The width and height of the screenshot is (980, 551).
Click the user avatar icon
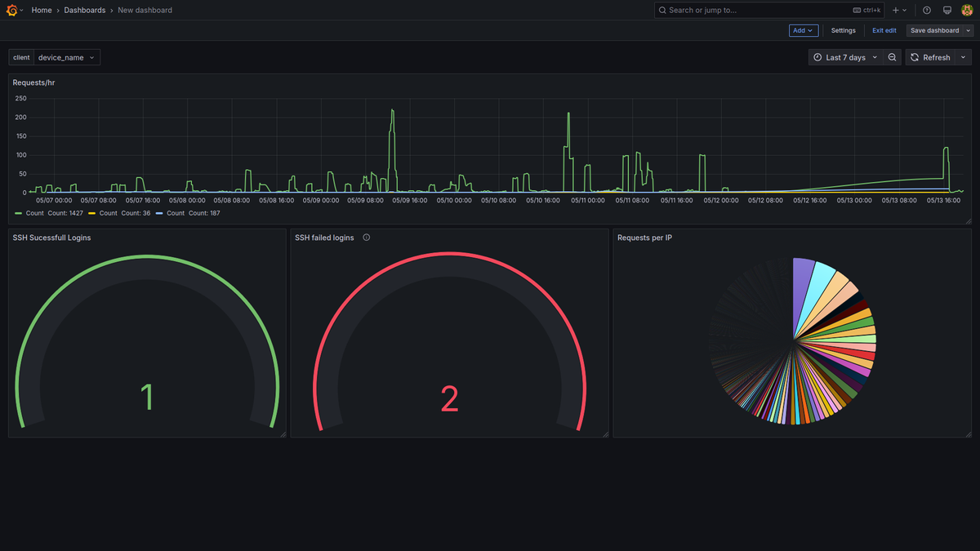point(967,11)
